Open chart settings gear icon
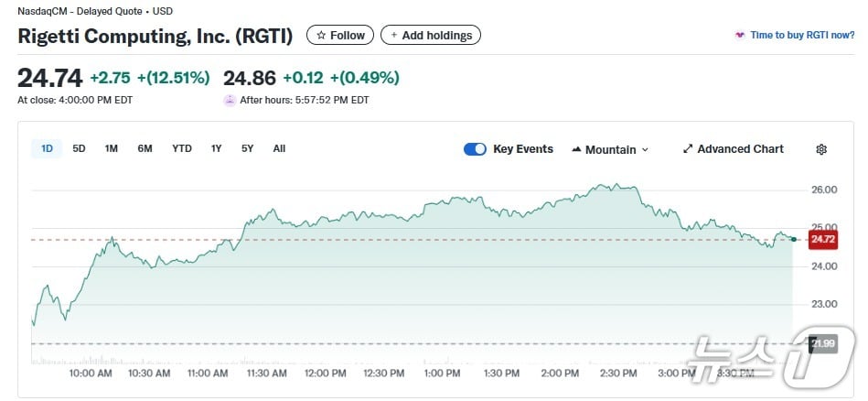The image size is (868, 401). click(820, 149)
